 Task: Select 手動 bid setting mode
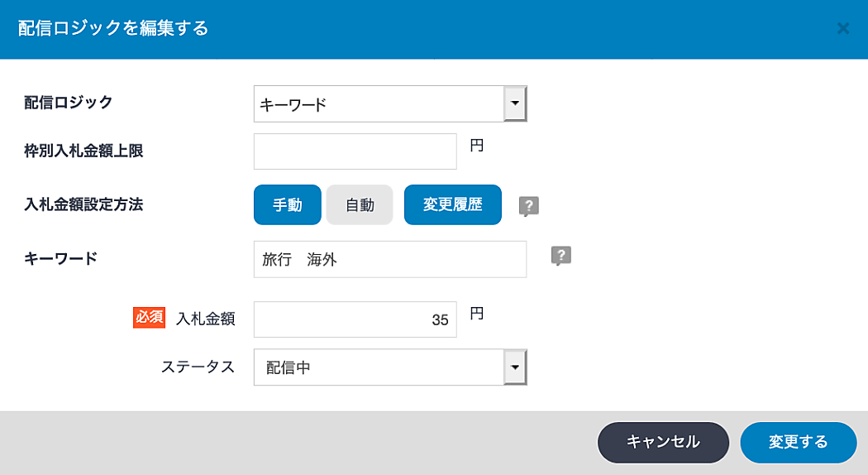(287, 205)
